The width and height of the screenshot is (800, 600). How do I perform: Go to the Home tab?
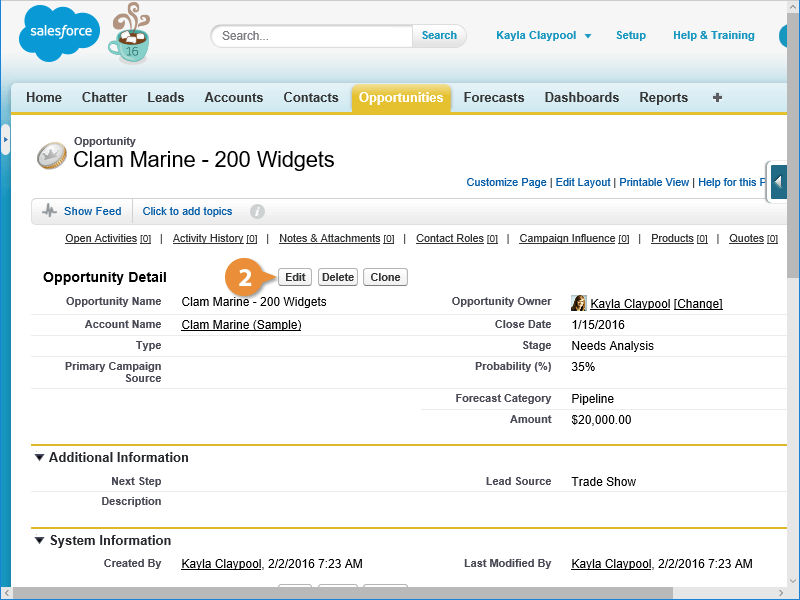44,97
